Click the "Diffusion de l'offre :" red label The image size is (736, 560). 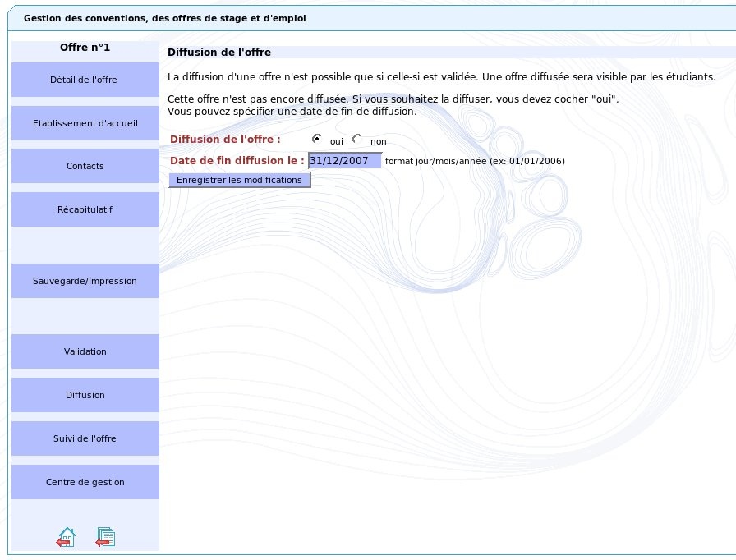pos(225,140)
